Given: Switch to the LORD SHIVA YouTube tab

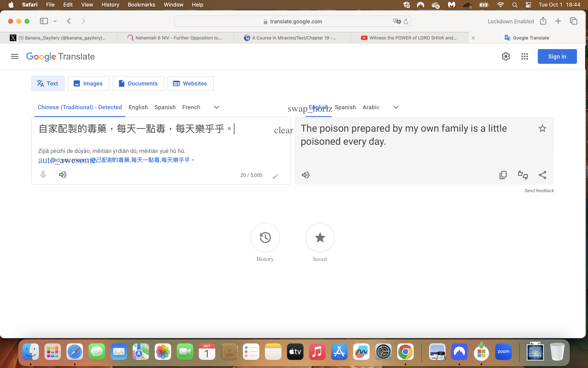Looking at the screenshot, I should coord(409,38).
